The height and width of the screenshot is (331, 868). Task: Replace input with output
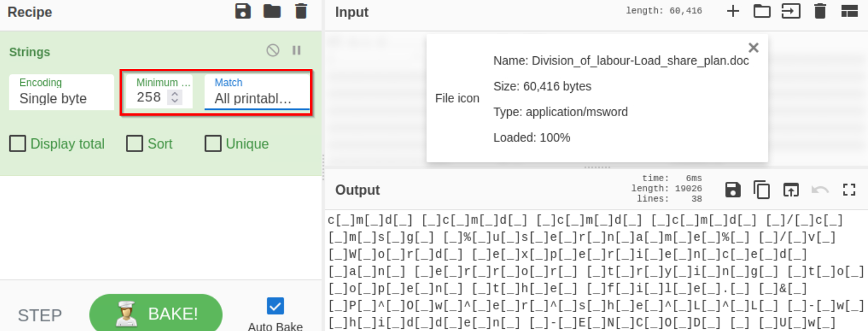pyautogui.click(x=791, y=190)
